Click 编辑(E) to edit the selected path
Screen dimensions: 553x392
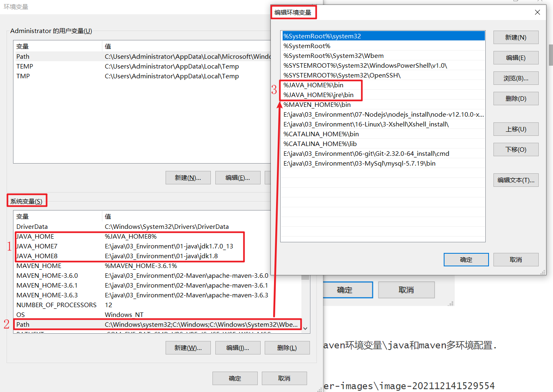click(515, 58)
